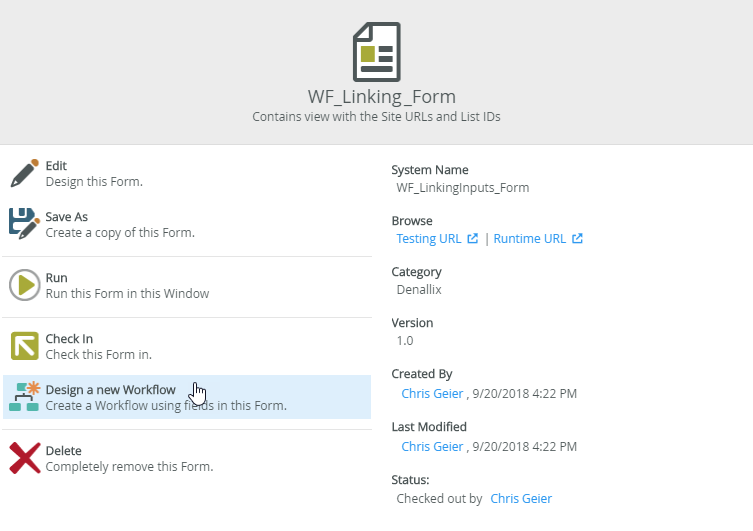Choose Check In to check Form in
753x531 pixels.
pyautogui.click(x=69, y=339)
